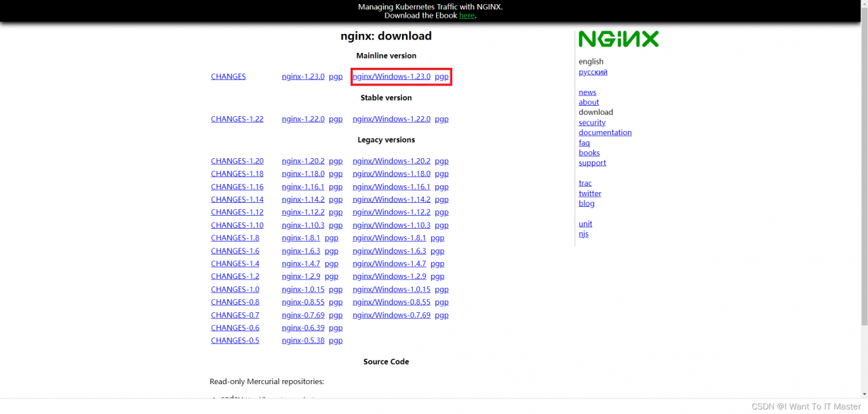This screenshot has width=868, height=414.
Task: Open the blog link in sidebar
Action: (587, 204)
